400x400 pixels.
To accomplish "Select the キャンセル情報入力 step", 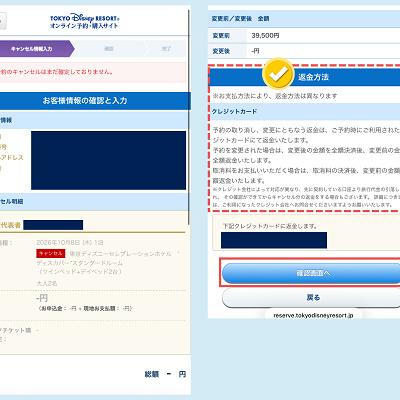I will tap(35, 49).
